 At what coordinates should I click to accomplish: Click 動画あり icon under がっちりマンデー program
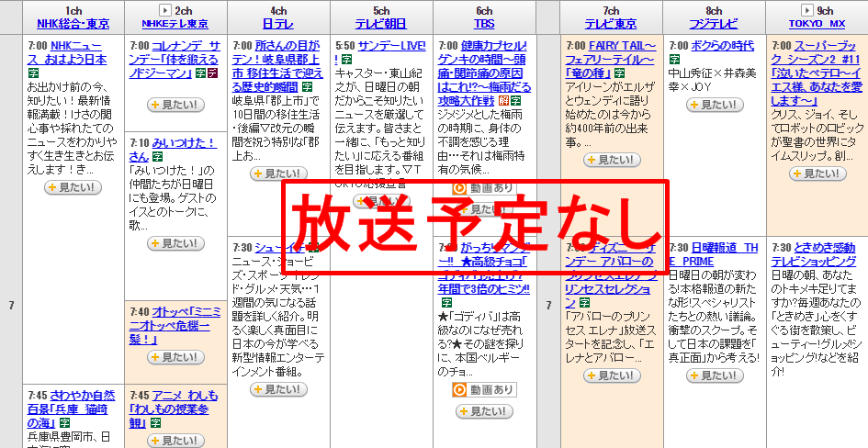tap(484, 389)
